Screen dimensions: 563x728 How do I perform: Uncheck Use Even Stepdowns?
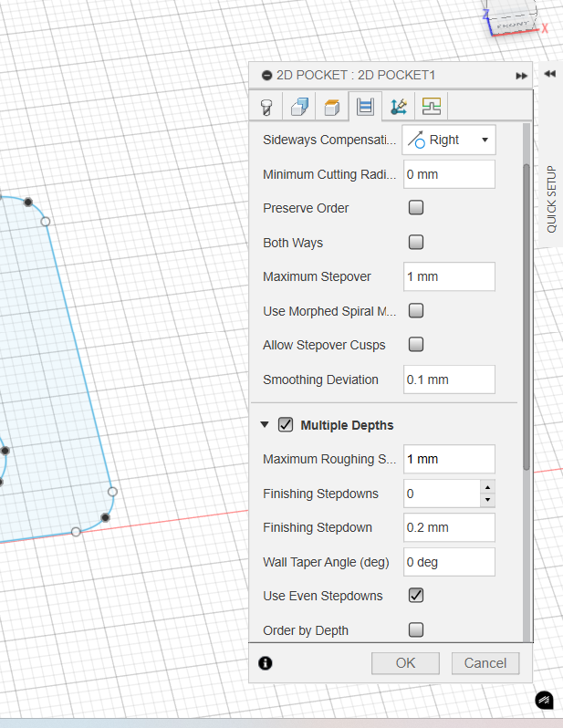(416, 595)
